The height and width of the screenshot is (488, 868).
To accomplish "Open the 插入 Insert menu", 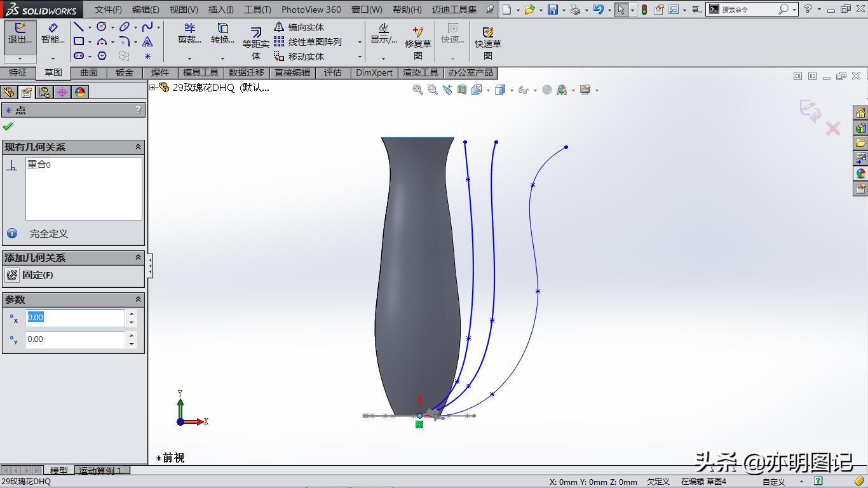I will click(220, 10).
